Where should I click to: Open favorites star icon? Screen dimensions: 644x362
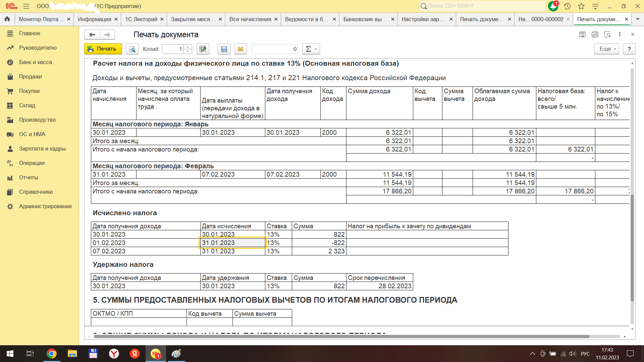tap(581, 6)
